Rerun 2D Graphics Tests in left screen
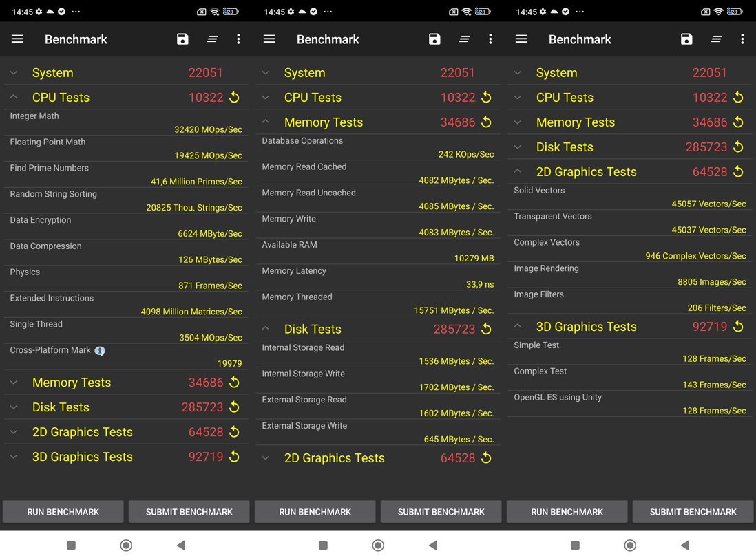This screenshot has height=560, width=756. [234, 432]
